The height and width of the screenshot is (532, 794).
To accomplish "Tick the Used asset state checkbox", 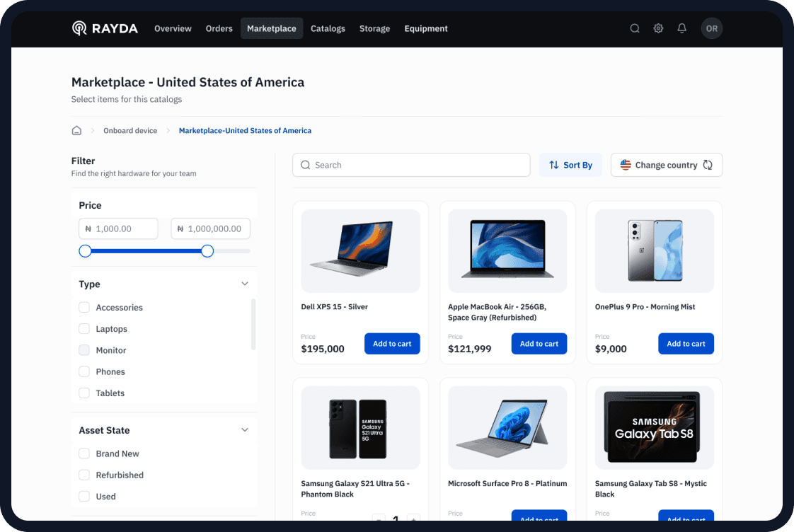I will (x=84, y=496).
